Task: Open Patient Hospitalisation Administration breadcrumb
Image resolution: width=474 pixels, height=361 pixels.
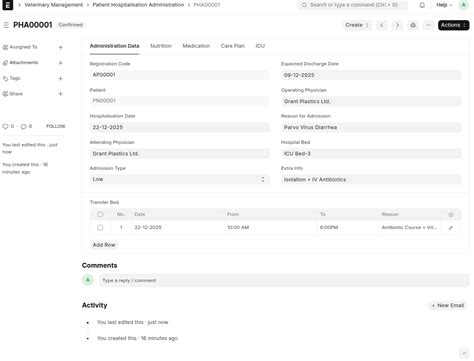Action: 138,5
